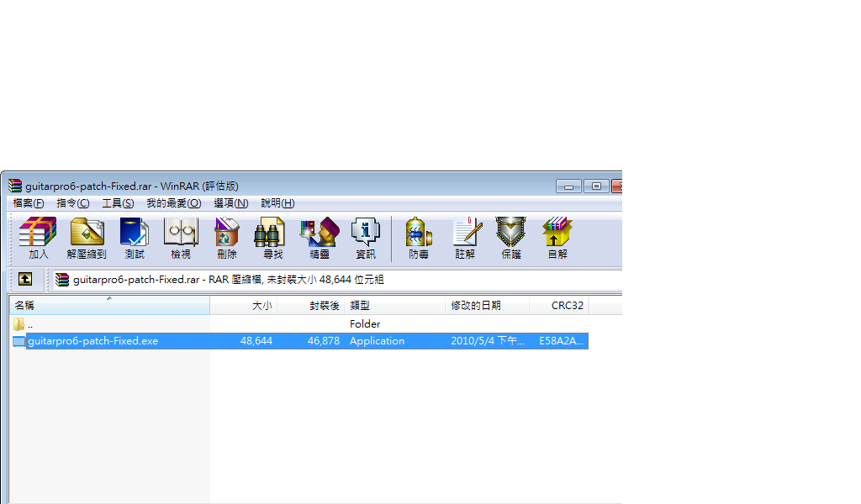This screenshot has height=504, width=861.
Task: Sort by the 類型 column header
Action: (x=395, y=306)
